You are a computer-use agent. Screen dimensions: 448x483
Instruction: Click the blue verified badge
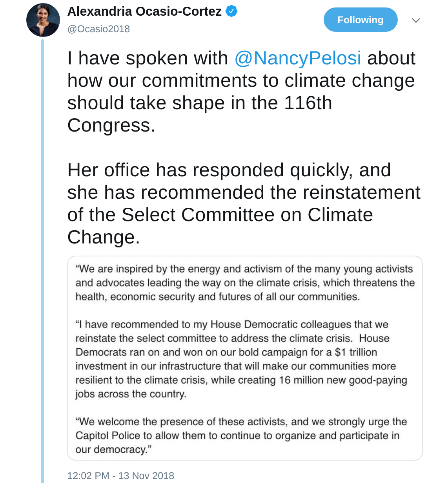click(x=232, y=11)
